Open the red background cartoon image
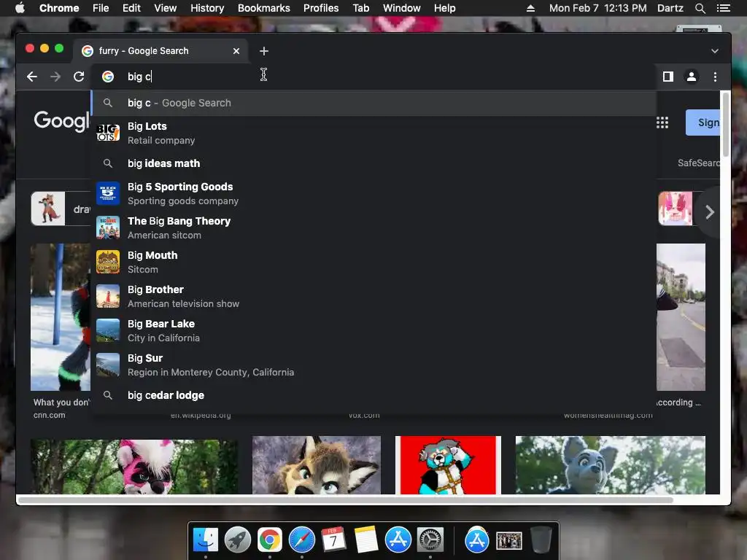747x560 pixels. click(x=449, y=464)
